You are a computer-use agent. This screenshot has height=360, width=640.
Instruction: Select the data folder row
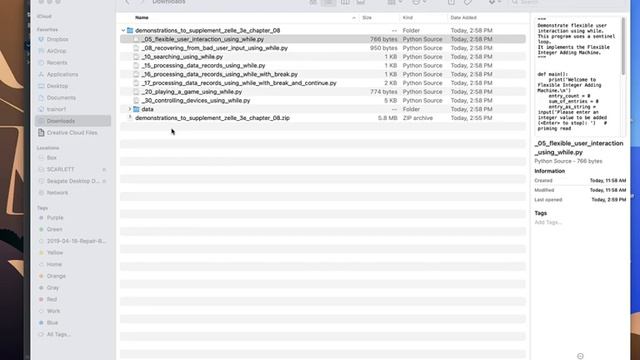tap(323, 109)
